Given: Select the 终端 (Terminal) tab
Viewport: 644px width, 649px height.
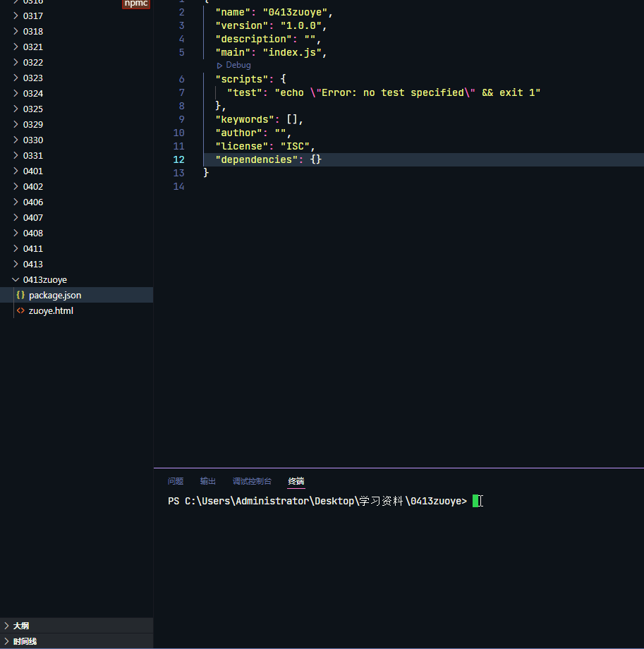Looking at the screenshot, I should click(296, 481).
